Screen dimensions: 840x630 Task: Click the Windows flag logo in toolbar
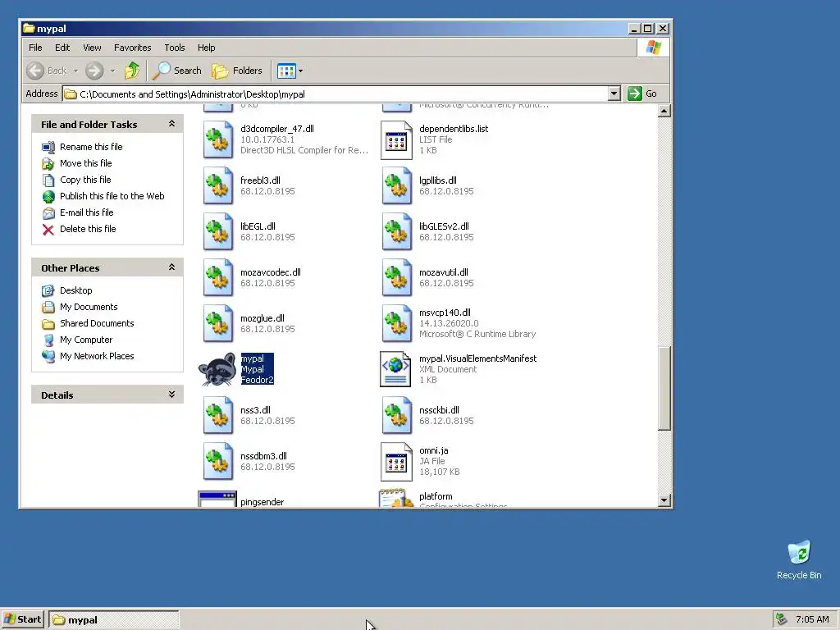654,48
